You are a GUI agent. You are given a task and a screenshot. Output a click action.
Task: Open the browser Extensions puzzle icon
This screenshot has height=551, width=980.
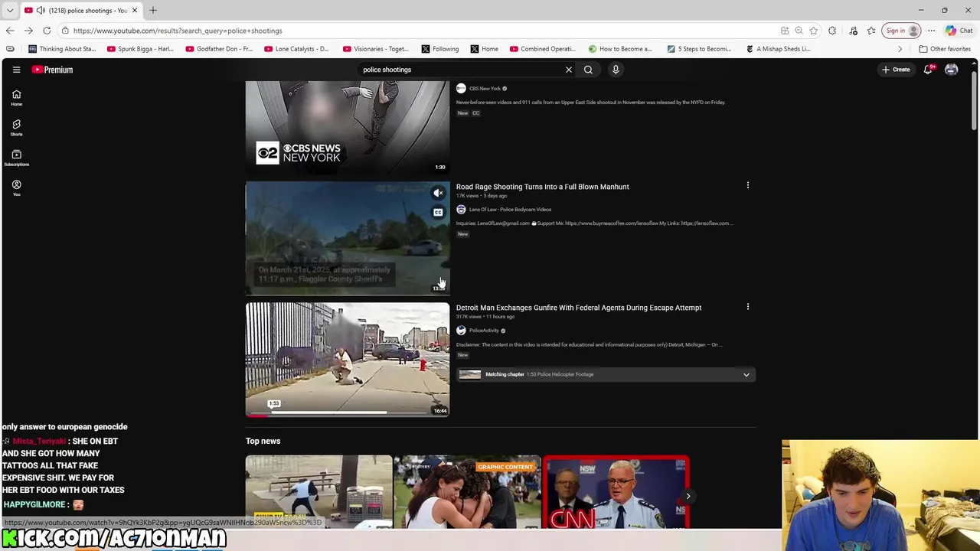click(x=832, y=31)
